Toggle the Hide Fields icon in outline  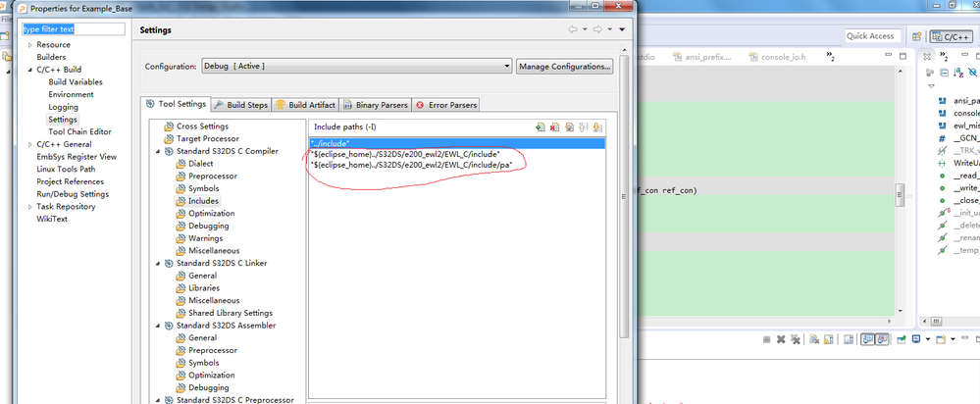pos(970,74)
